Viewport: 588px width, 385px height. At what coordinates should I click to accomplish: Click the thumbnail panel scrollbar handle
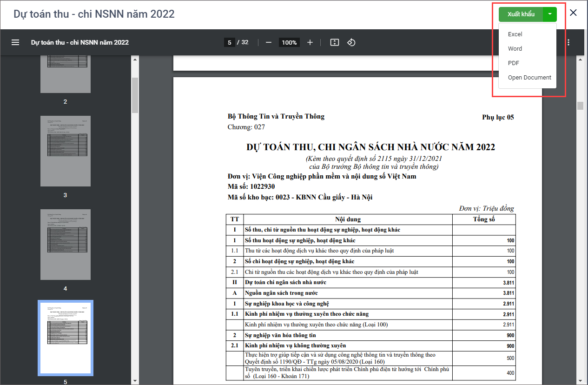coord(135,95)
